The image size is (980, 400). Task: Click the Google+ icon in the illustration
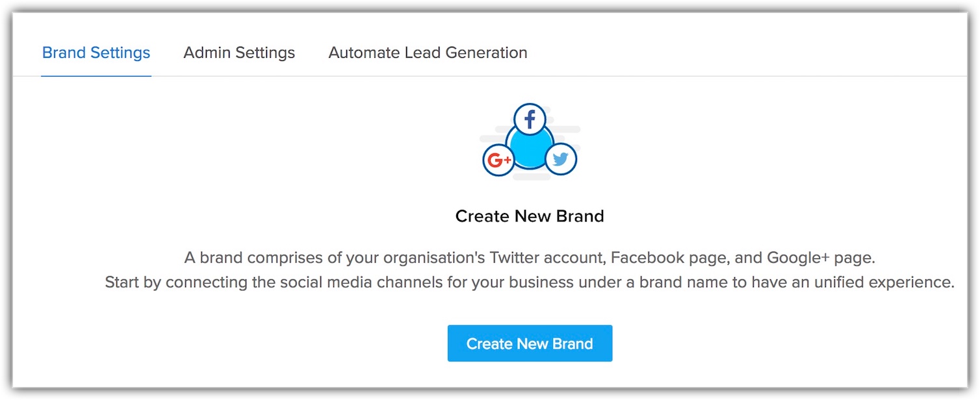point(498,160)
